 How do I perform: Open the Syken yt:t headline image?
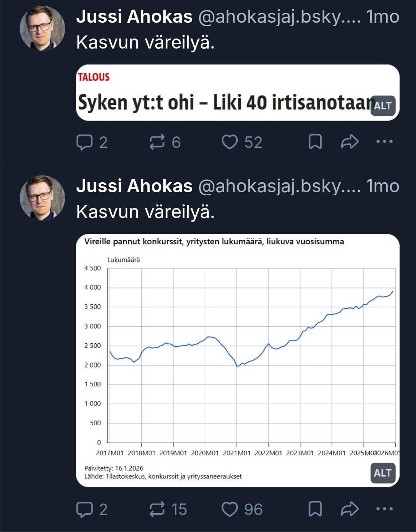coord(223,92)
